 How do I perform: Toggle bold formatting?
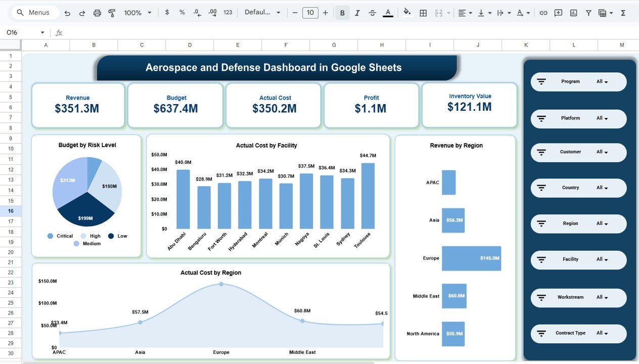[x=342, y=12]
